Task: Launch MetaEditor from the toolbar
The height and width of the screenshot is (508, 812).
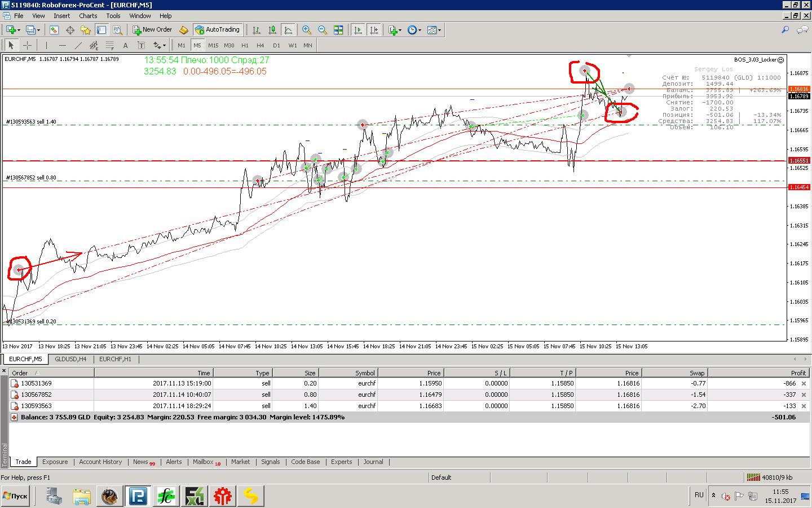Action: [x=183, y=30]
